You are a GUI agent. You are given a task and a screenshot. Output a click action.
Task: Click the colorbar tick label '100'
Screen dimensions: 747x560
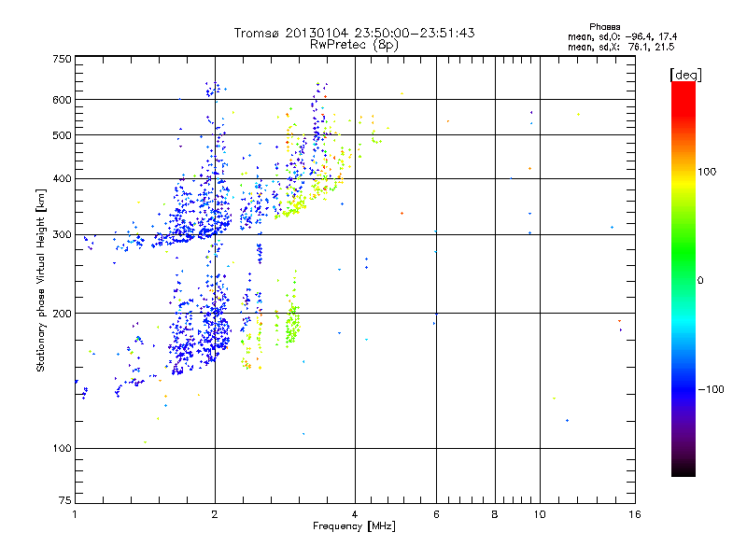[x=707, y=172]
